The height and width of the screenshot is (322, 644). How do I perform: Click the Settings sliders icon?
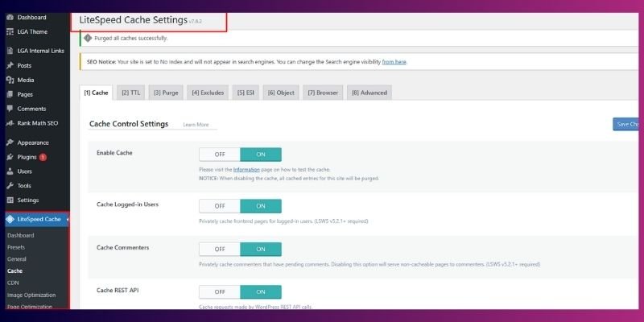10,200
